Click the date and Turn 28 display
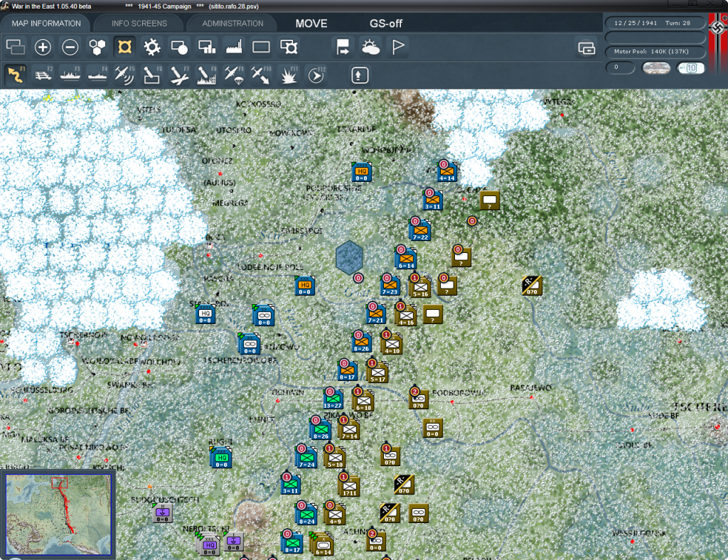 pos(655,23)
